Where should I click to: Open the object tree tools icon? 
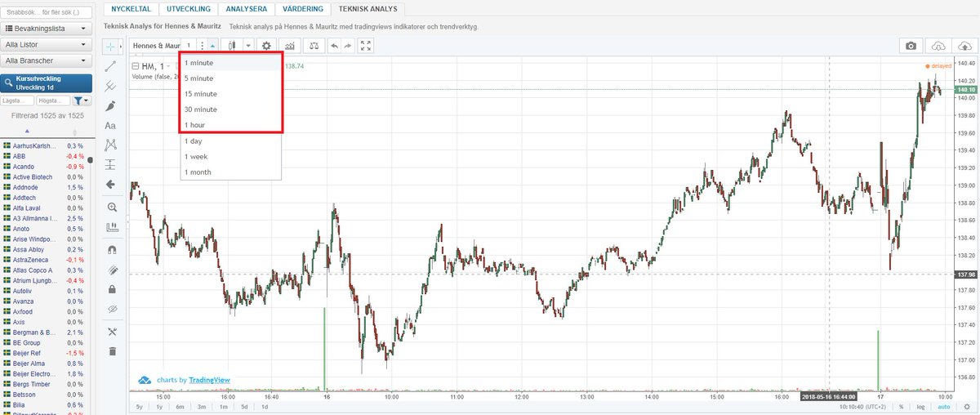tap(112, 332)
